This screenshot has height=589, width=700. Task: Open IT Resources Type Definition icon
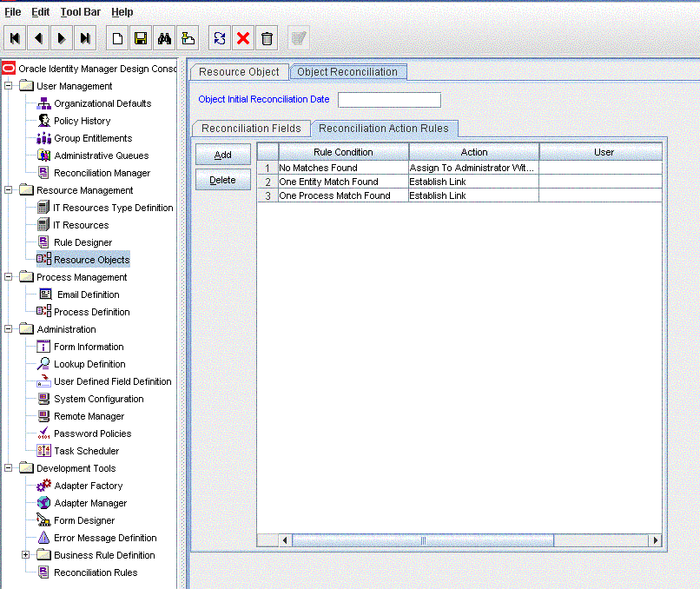pos(43,208)
